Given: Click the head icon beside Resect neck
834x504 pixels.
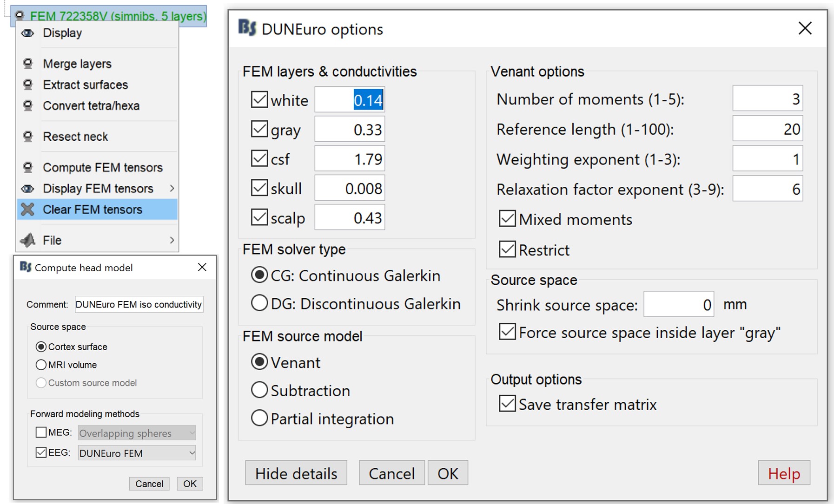Looking at the screenshot, I should coord(28,137).
